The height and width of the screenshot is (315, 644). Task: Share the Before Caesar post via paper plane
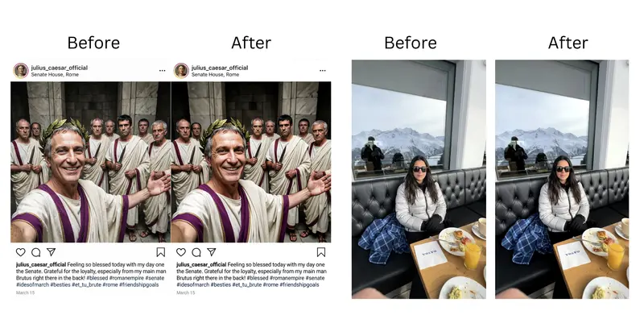51,251
